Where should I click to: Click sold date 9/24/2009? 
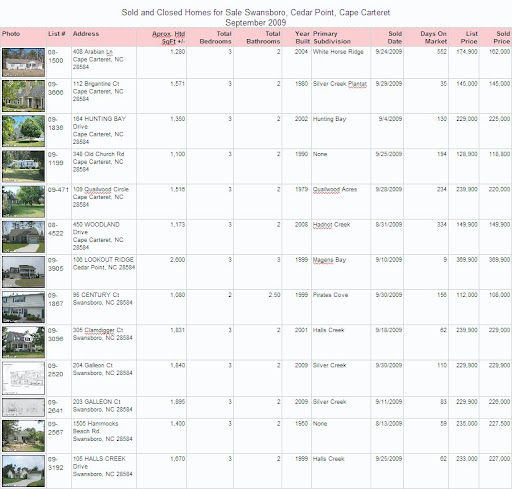[x=389, y=52]
